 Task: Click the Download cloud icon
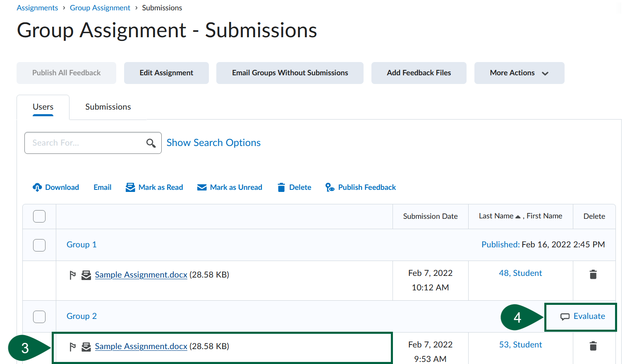point(37,187)
